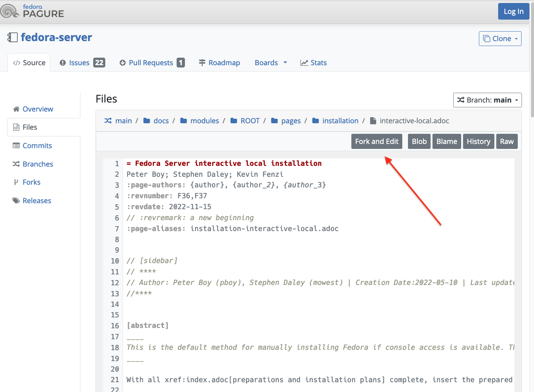Click line number 16 in the code
534x392 pixels.
click(x=115, y=326)
